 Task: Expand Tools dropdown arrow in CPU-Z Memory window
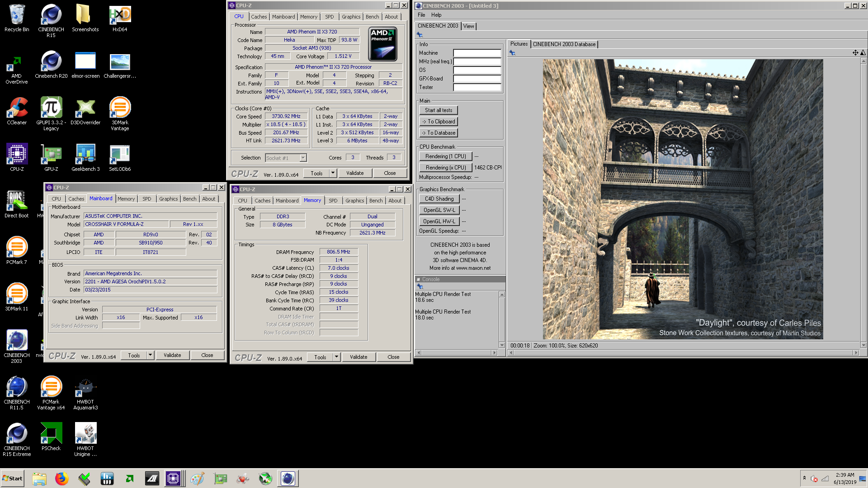[x=337, y=357]
